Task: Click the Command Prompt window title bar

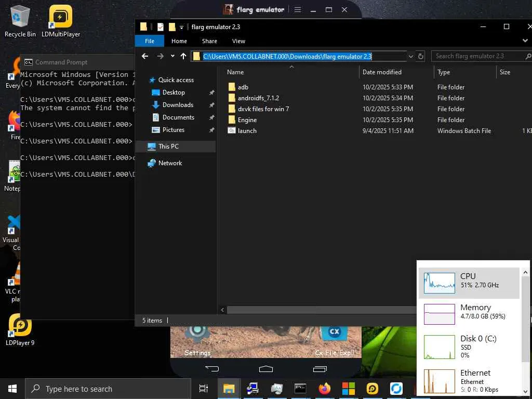Action: 78,62
